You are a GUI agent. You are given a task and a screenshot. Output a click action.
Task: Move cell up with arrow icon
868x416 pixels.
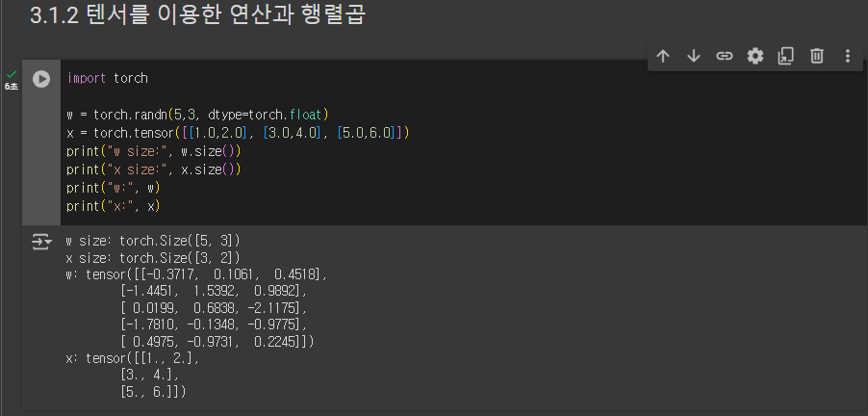pyautogui.click(x=663, y=56)
